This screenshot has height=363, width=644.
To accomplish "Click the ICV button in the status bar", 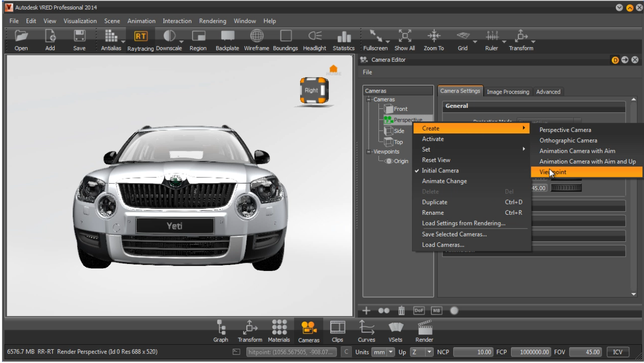I will tap(618, 352).
